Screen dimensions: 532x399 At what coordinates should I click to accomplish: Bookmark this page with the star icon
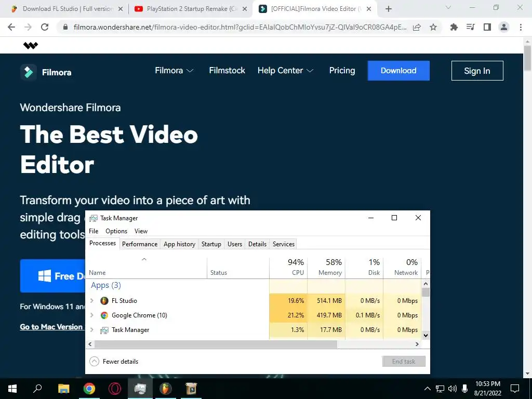click(433, 27)
